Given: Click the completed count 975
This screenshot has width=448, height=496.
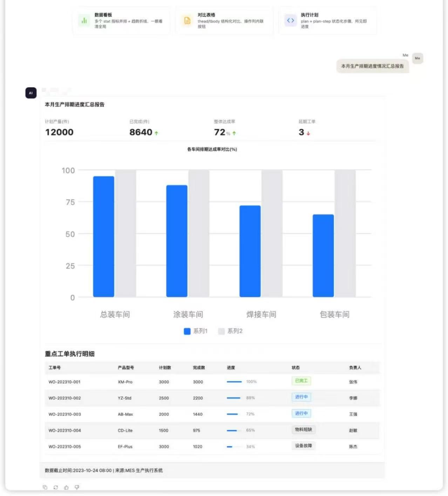Looking at the screenshot, I should pyautogui.click(x=197, y=430).
